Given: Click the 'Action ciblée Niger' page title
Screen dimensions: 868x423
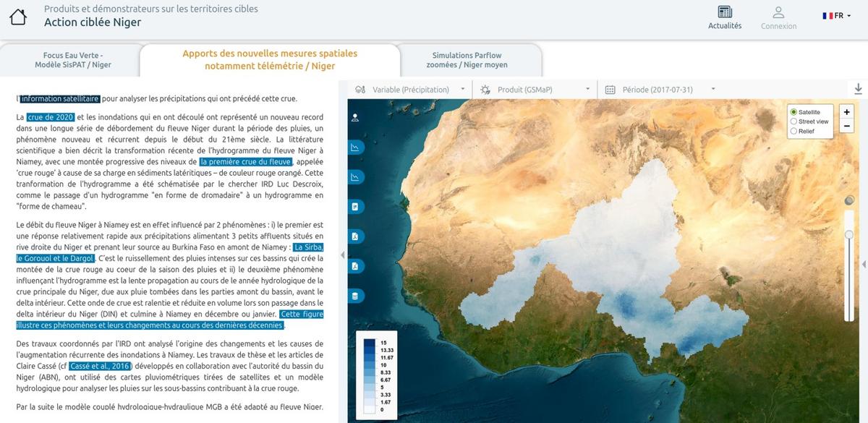Looking at the screenshot, I should pos(93,22).
